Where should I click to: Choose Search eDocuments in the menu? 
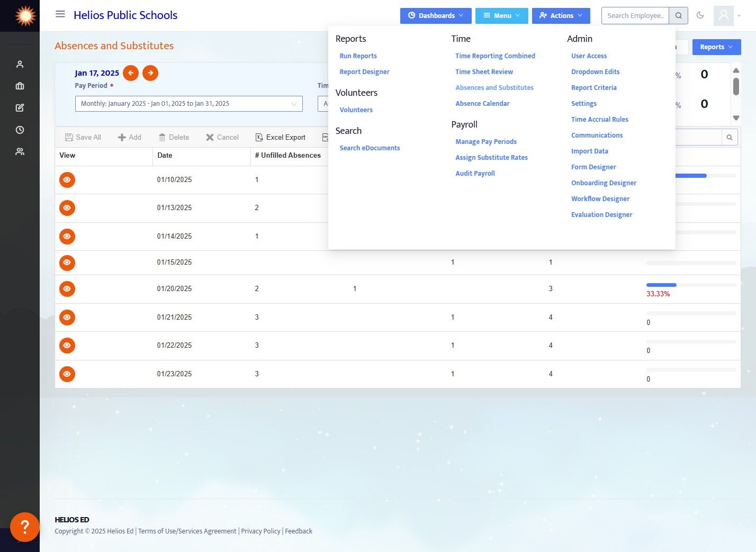pos(370,148)
